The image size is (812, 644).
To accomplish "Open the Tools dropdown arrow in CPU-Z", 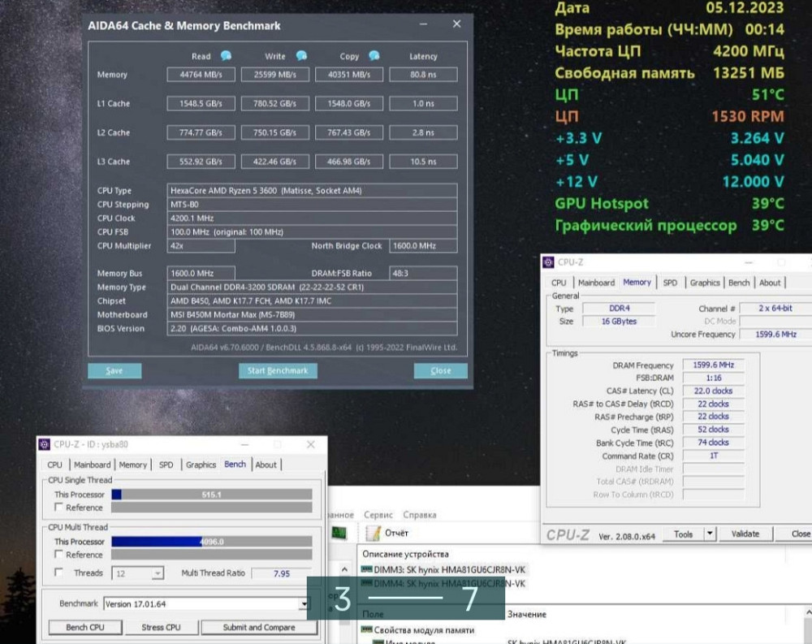I will coord(710,534).
